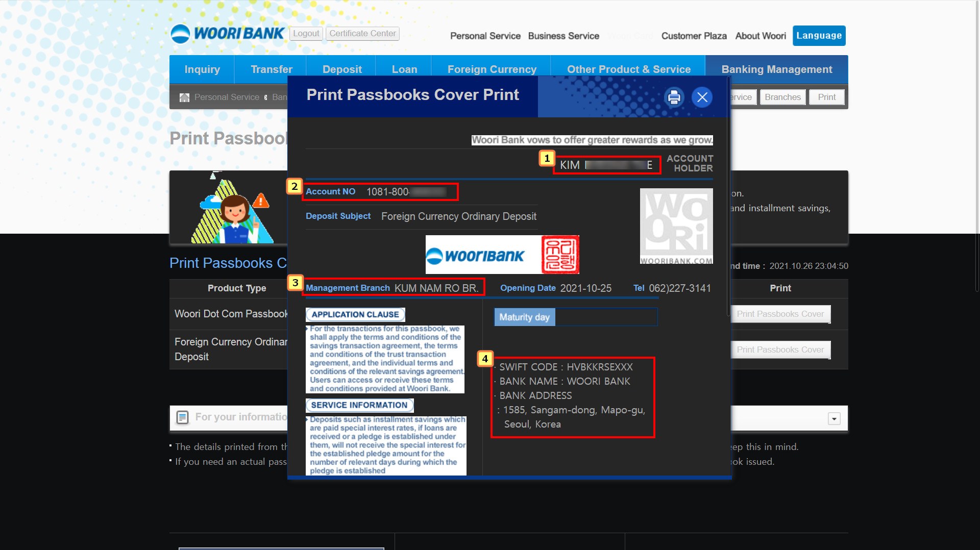Open the Foreign Currency menu
The height and width of the screenshot is (550, 980).
tap(492, 69)
